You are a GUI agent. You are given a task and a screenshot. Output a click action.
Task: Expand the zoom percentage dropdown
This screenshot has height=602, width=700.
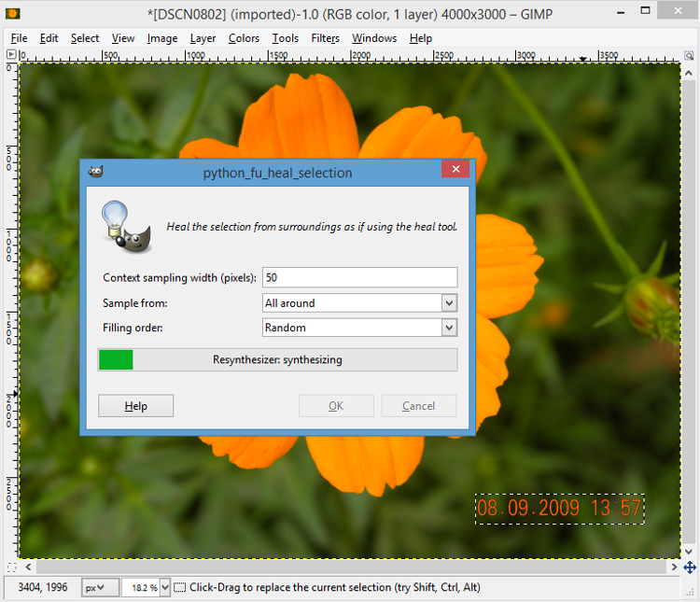point(165,587)
